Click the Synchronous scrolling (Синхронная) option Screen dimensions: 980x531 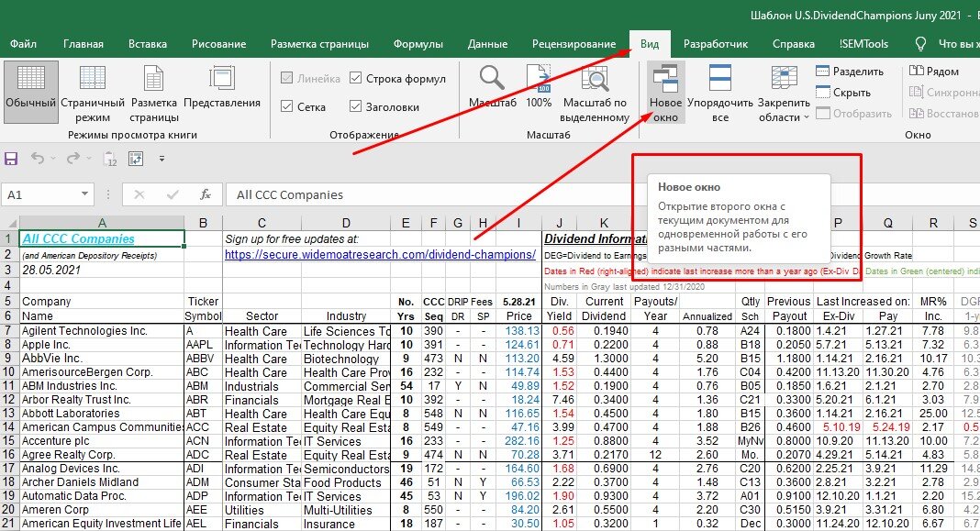pos(943,93)
